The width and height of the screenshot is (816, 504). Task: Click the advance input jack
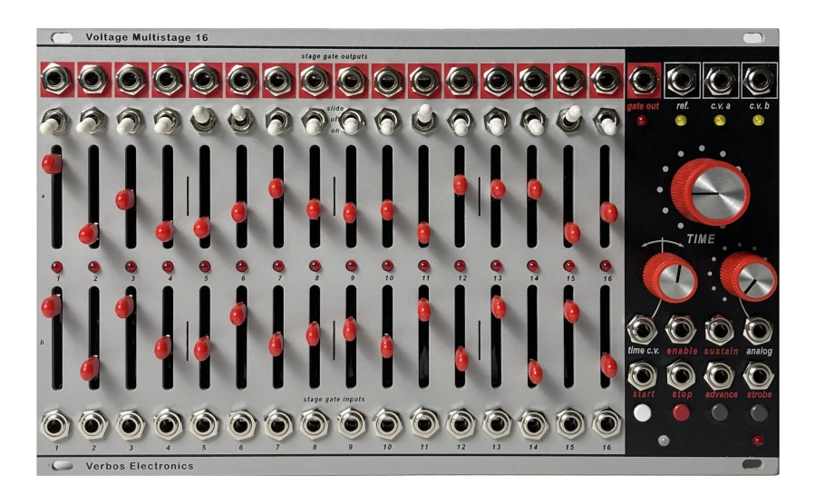[719, 374]
